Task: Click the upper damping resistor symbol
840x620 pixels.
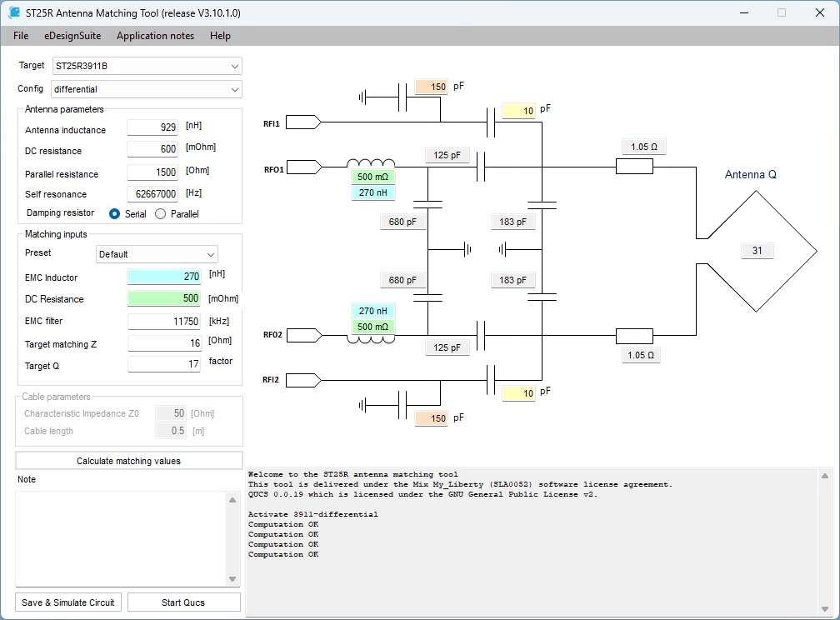Action: coord(634,167)
